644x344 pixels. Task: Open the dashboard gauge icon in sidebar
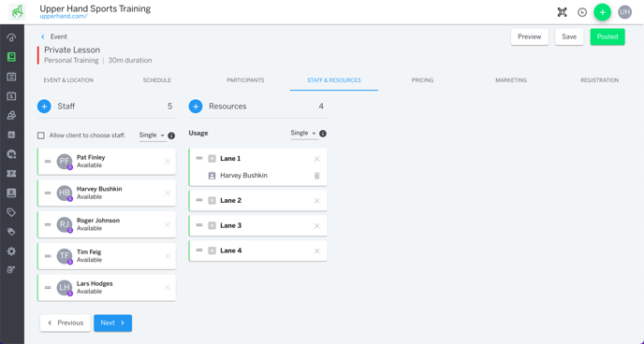[11, 37]
